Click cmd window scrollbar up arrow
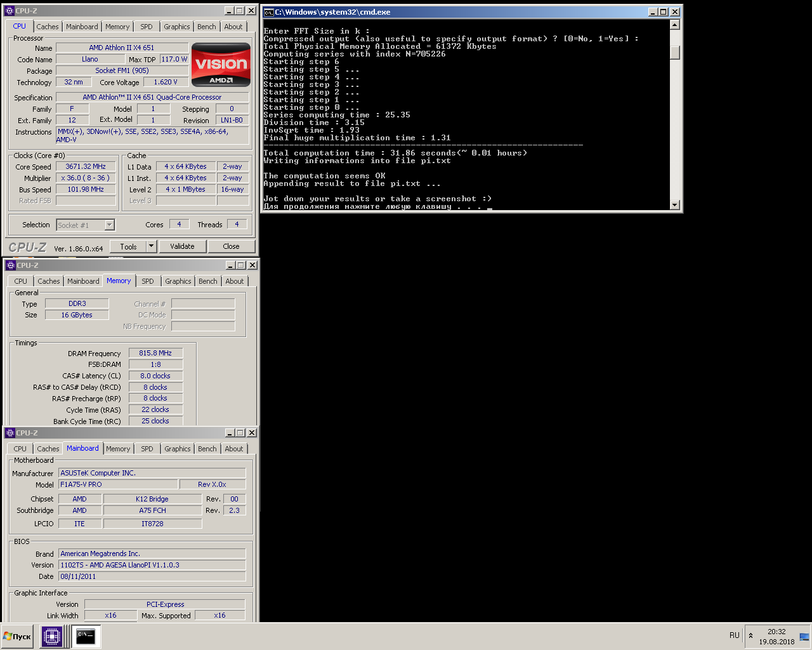 pyautogui.click(x=675, y=25)
